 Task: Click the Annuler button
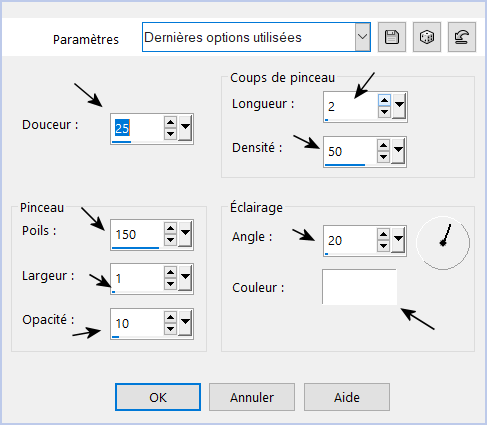click(x=252, y=397)
